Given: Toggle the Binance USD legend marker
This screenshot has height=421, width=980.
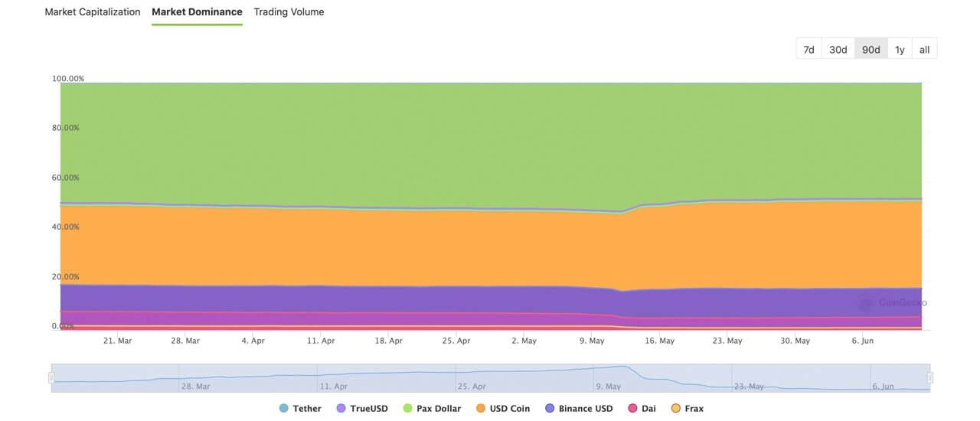Looking at the screenshot, I should point(550,409).
